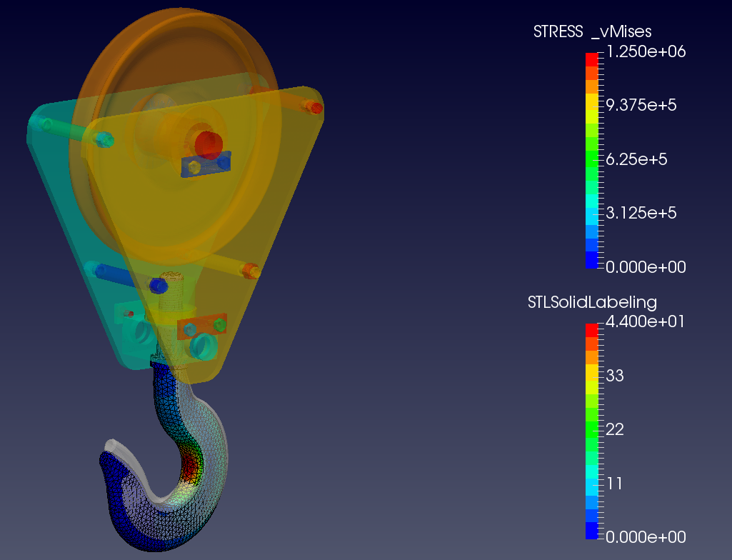Click the STLSolidLabeling color bar
The image size is (732, 560).
pos(591,431)
